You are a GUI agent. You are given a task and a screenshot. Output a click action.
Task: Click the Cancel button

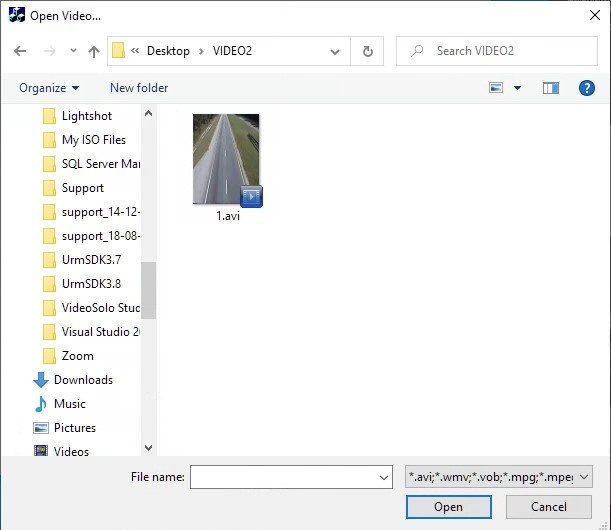pos(549,507)
